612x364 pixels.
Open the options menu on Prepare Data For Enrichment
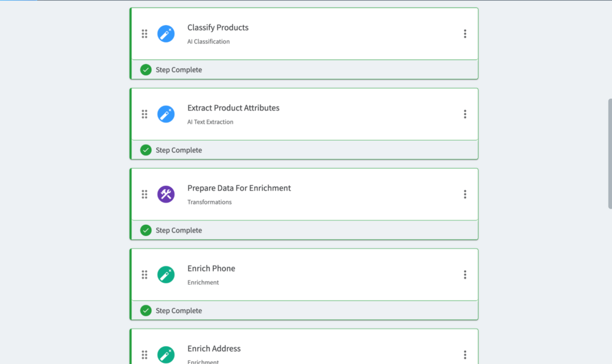[465, 194]
